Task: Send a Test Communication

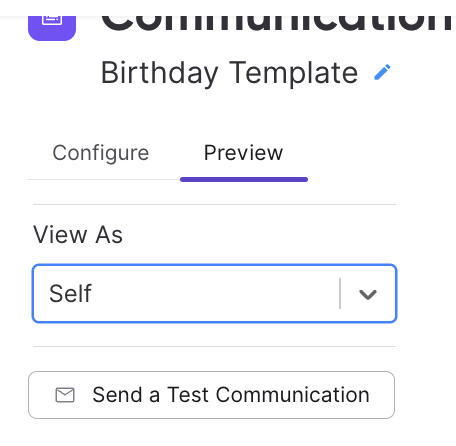Action: click(211, 395)
